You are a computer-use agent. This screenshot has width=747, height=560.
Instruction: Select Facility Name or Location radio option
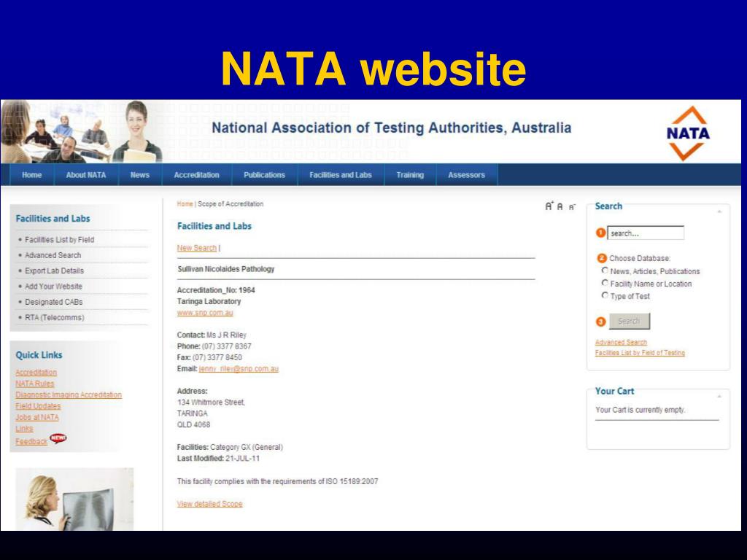point(605,283)
